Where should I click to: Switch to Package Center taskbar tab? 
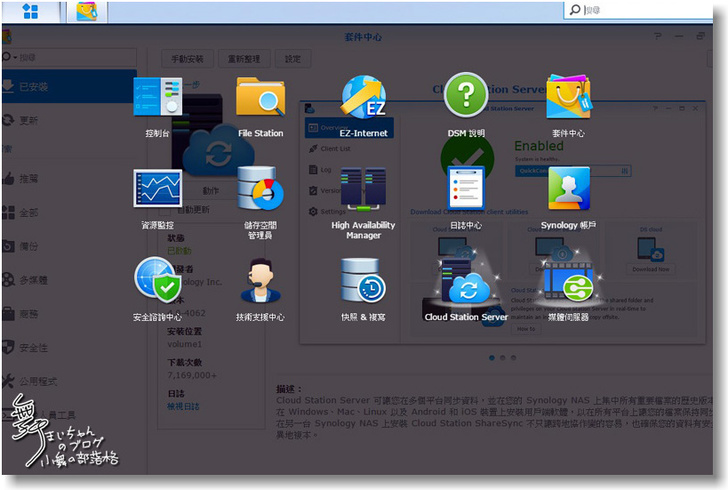(x=87, y=11)
